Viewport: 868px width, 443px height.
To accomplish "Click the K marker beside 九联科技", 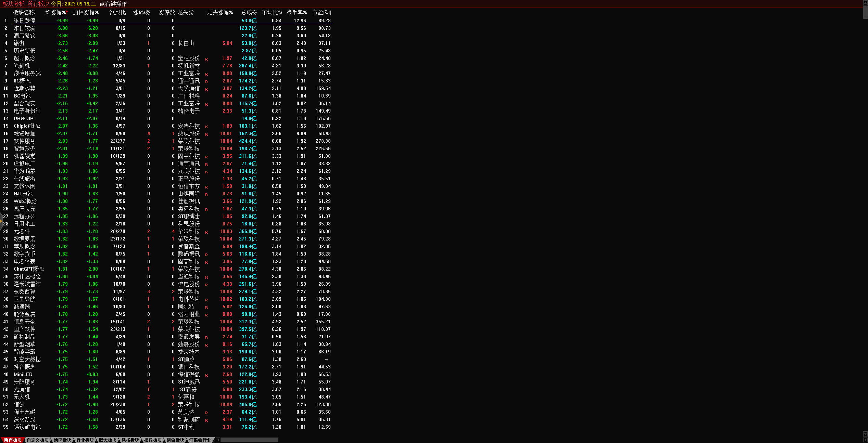I will 206,172.
